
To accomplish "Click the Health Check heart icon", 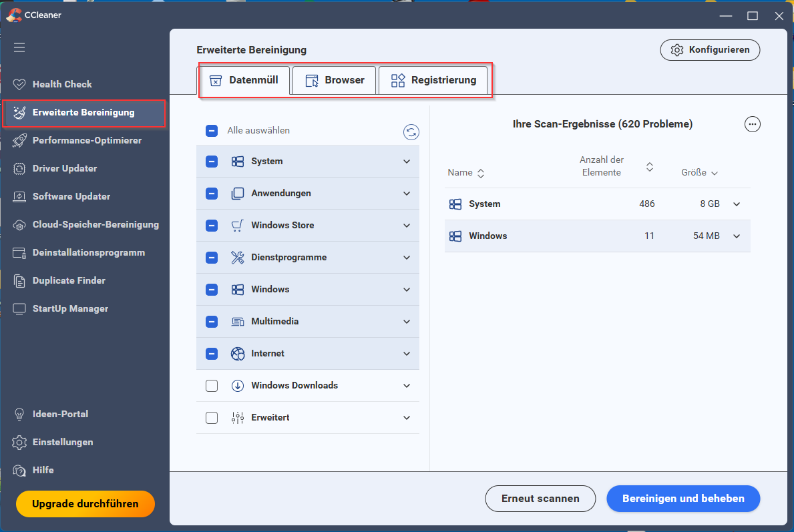I will (x=19, y=85).
